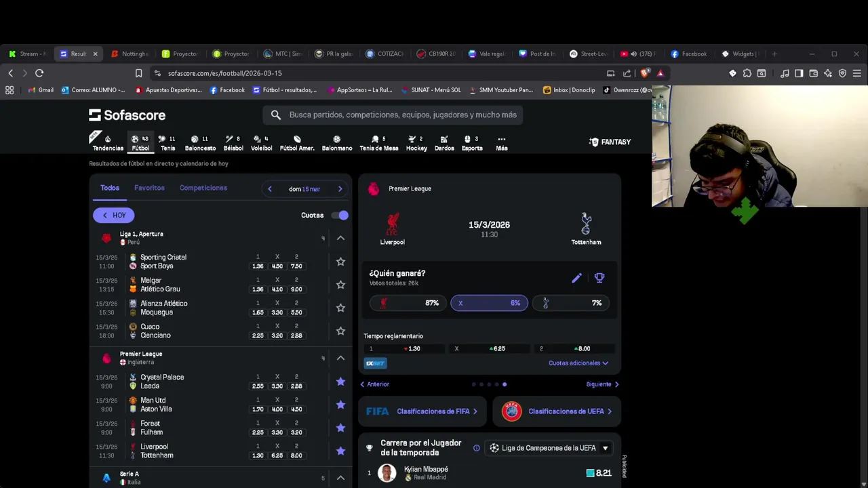Select the Fútbol Amer. sport icon
Screen dimensions: 868x488
[297, 143]
